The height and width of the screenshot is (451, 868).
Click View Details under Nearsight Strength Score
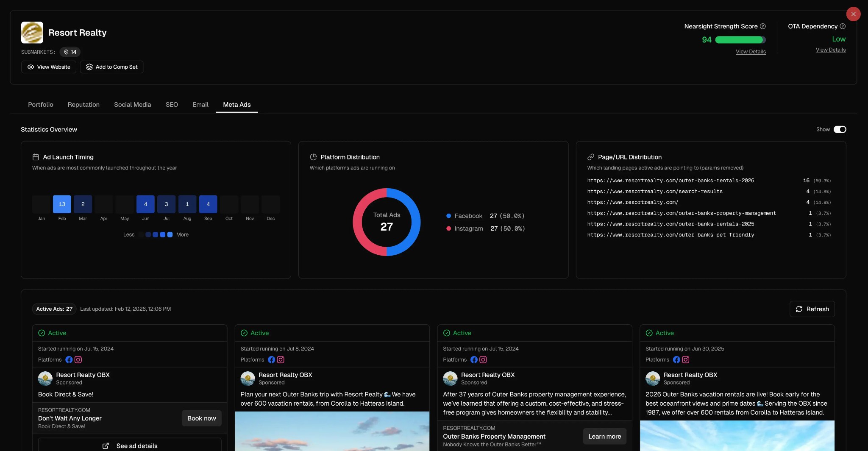tap(751, 51)
